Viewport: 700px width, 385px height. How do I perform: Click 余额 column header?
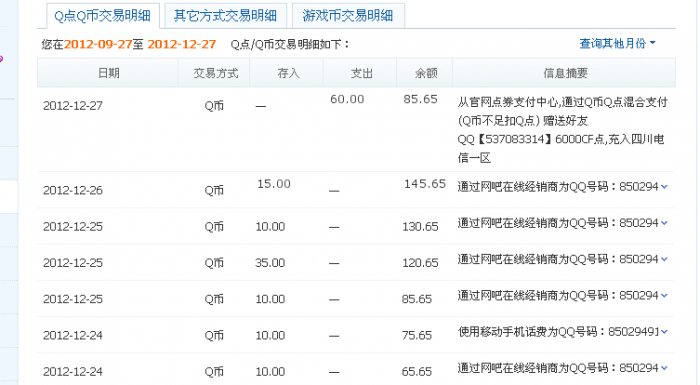point(426,73)
